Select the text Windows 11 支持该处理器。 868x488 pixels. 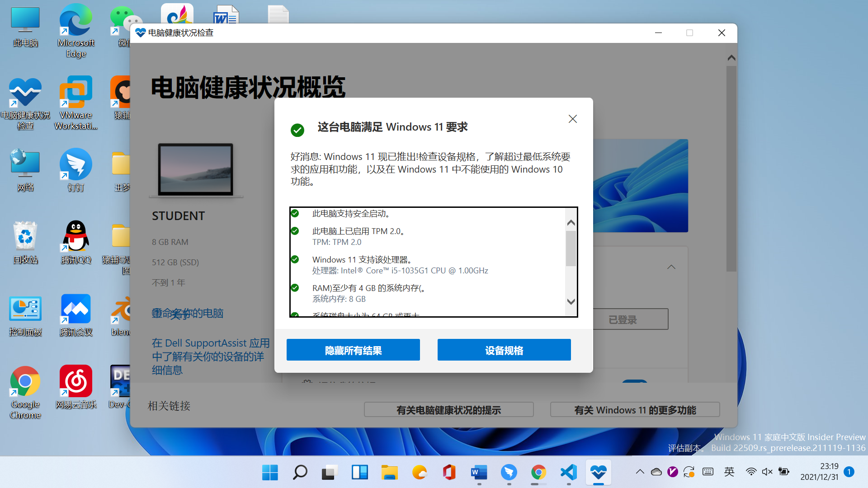tap(363, 259)
